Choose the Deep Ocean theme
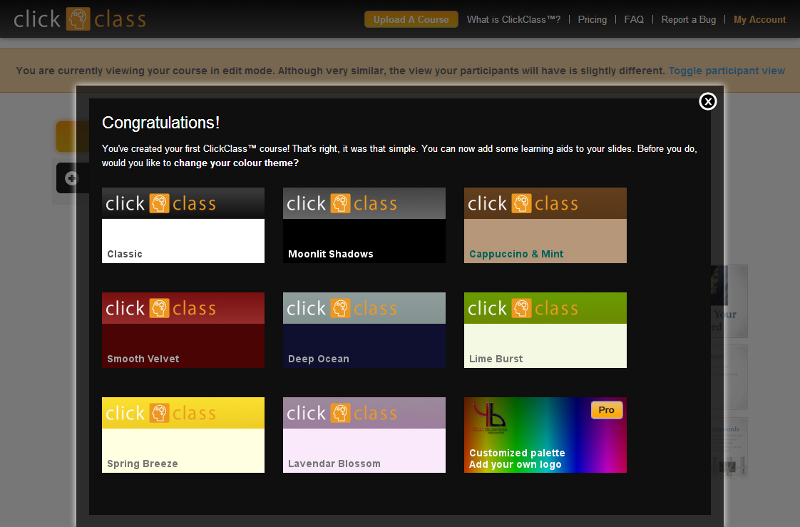Image resolution: width=800 pixels, height=527 pixels. pos(364,330)
